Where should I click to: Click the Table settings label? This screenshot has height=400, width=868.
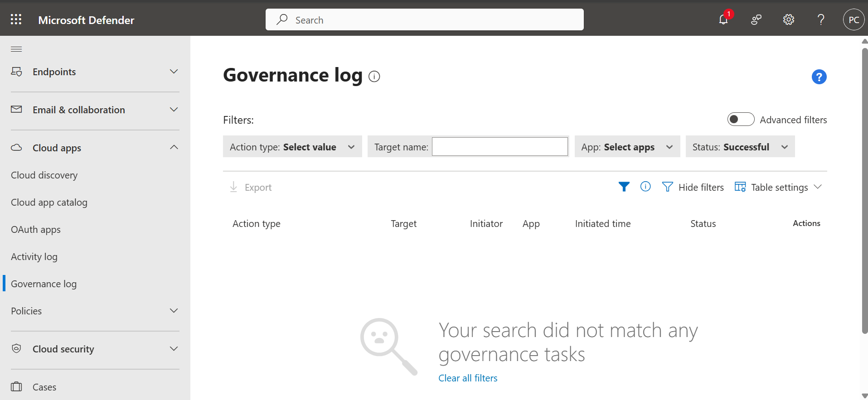tap(779, 187)
